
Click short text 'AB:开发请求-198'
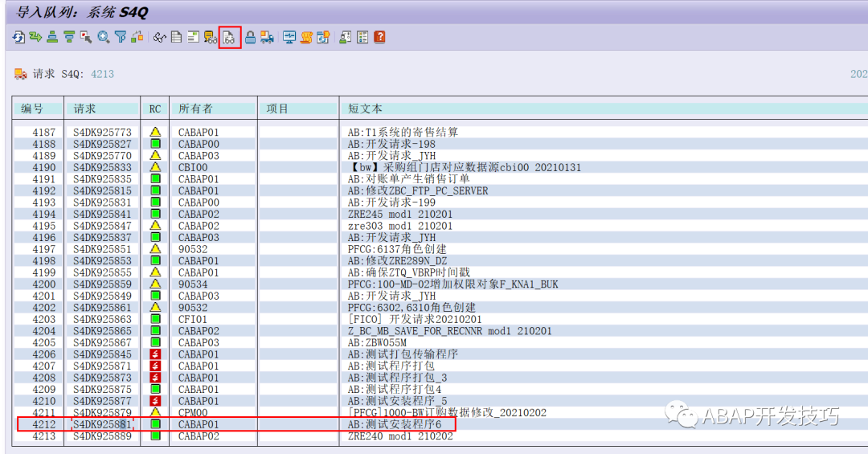[391, 144]
